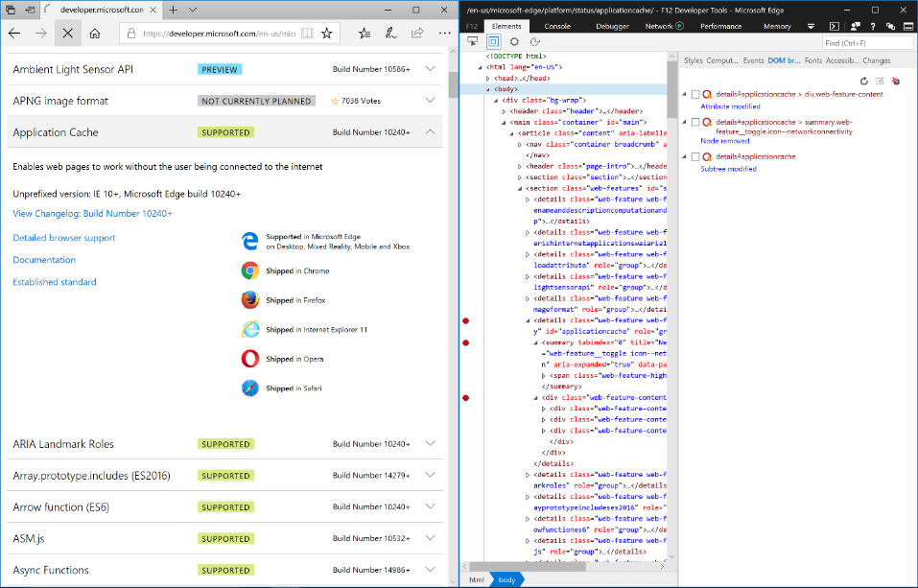Delete all DOM breakpoints via red X icon
This screenshot has width=918, height=588.
coord(895,81)
